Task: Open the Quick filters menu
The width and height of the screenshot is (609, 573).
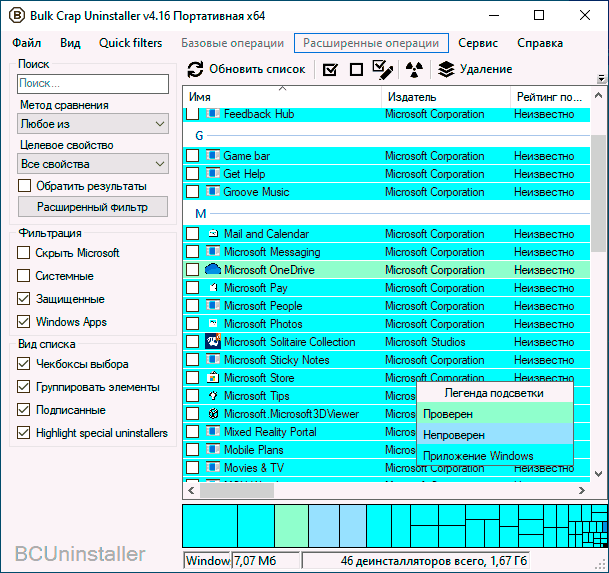Action: [x=130, y=43]
